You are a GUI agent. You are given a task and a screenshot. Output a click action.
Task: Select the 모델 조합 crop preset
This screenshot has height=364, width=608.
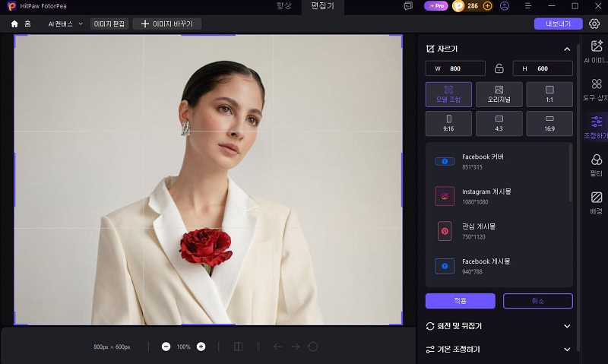(x=448, y=94)
